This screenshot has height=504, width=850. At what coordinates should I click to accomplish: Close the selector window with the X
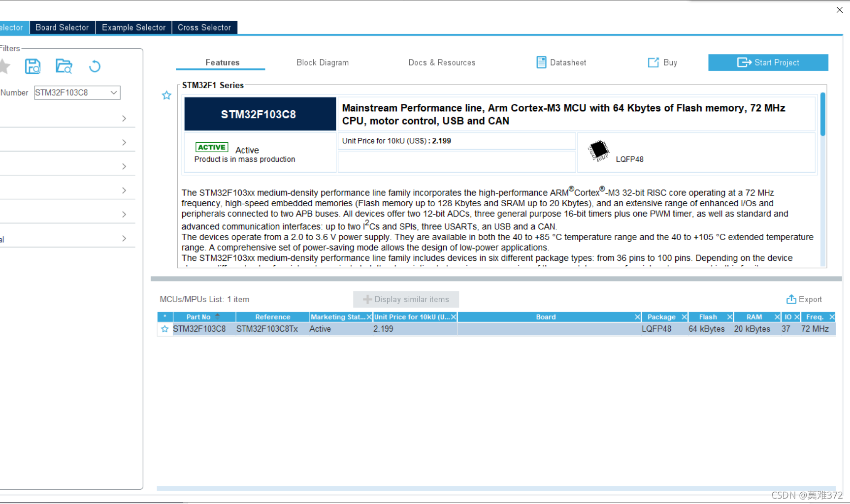pyautogui.click(x=840, y=10)
